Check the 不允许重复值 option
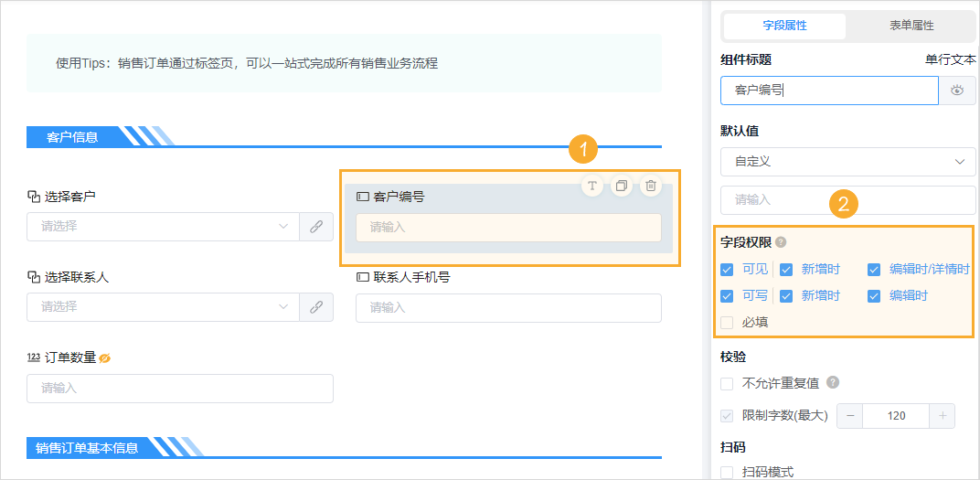Image resolution: width=980 pixels, height=480 pixels. tap(727, 383)
